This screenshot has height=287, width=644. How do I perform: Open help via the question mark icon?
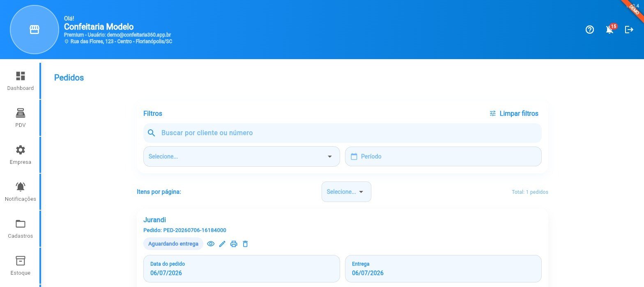tap(590, 30)
